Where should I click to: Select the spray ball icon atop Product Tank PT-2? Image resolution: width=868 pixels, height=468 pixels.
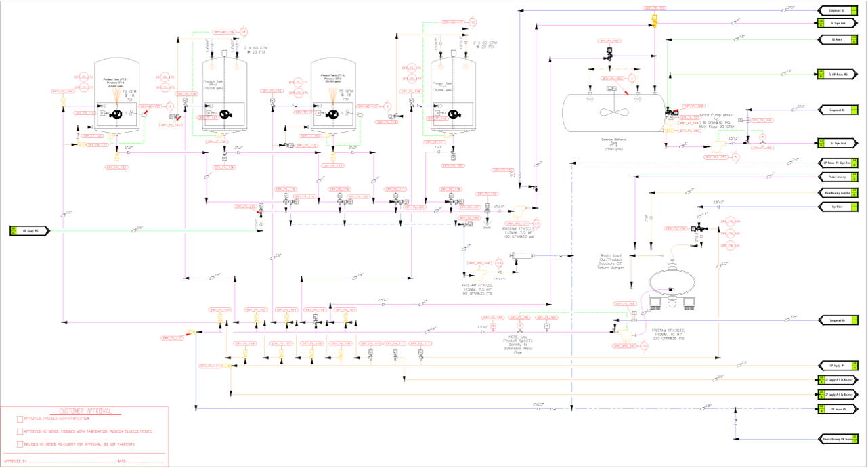point(212,66)
